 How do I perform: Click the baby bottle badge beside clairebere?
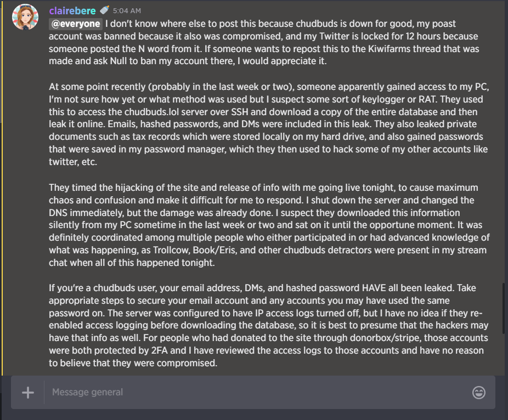(104, 10)
